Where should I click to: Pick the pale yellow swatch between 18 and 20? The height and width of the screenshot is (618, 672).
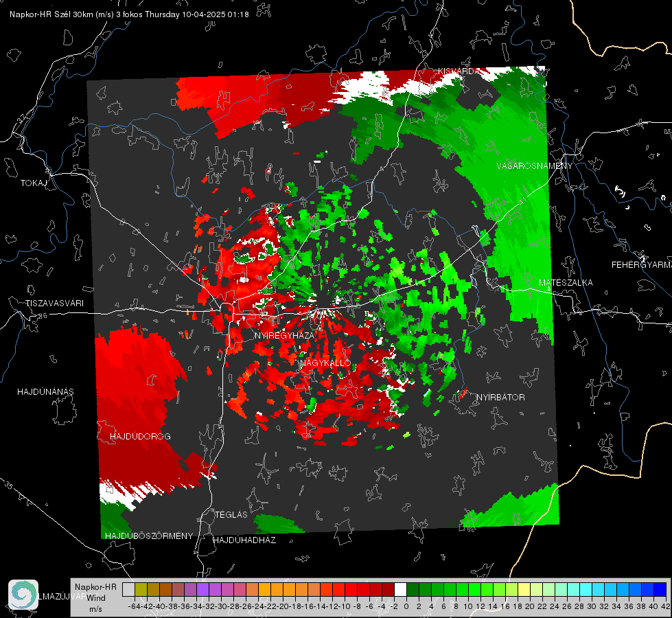pos(524,589)
